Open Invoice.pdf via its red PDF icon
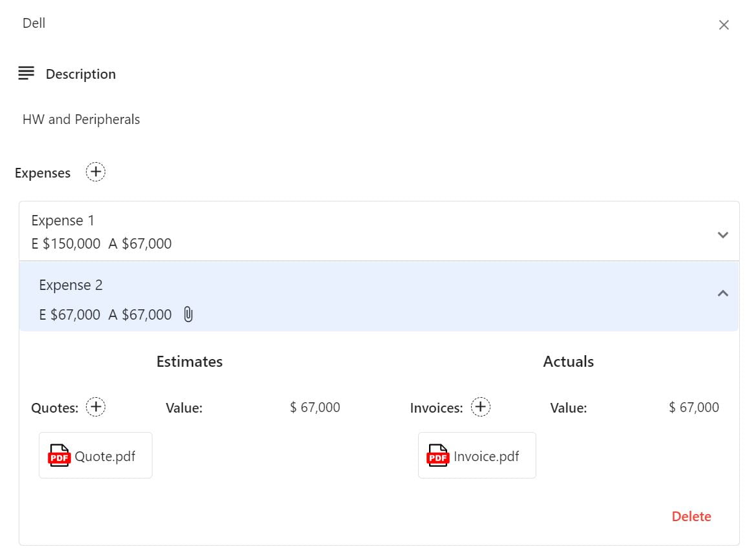Viewport: 756px width, 556px height. pos(437,455)
